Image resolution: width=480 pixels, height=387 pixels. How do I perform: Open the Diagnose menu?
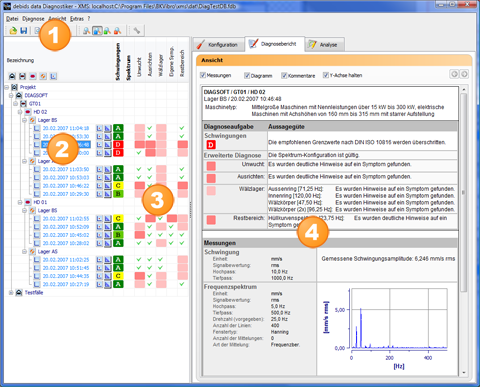[x=33, y=19]
